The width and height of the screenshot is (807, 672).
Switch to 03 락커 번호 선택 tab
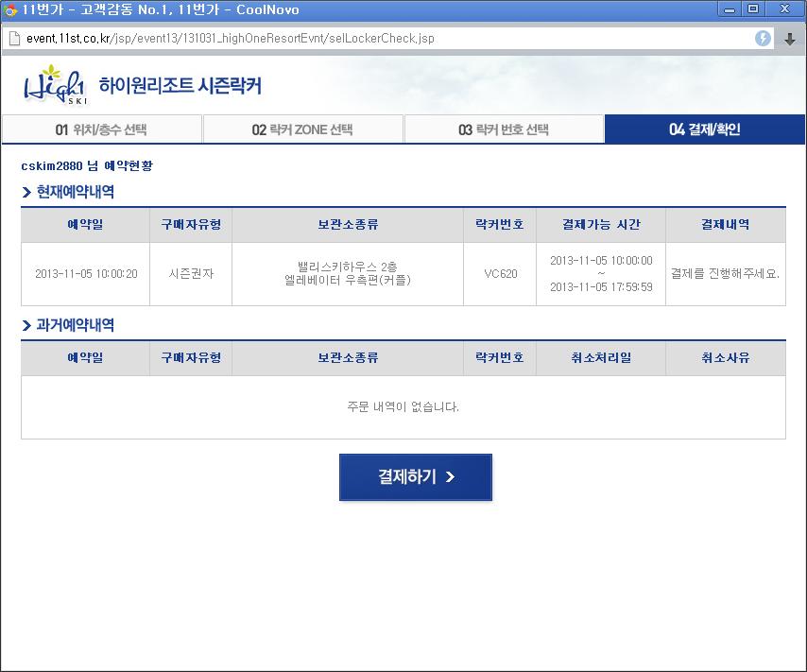[x=504, y=129]
